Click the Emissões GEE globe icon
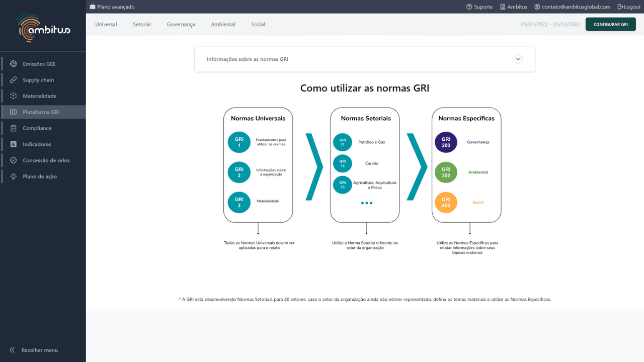Screen dimensions: 644x362 click(x=14, y=64)
